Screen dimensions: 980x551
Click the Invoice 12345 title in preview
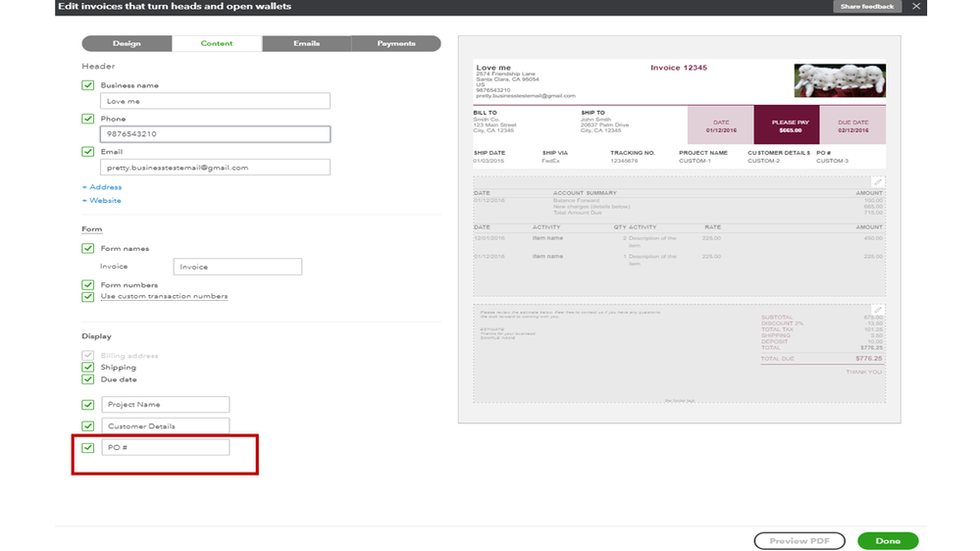[679, 68]
